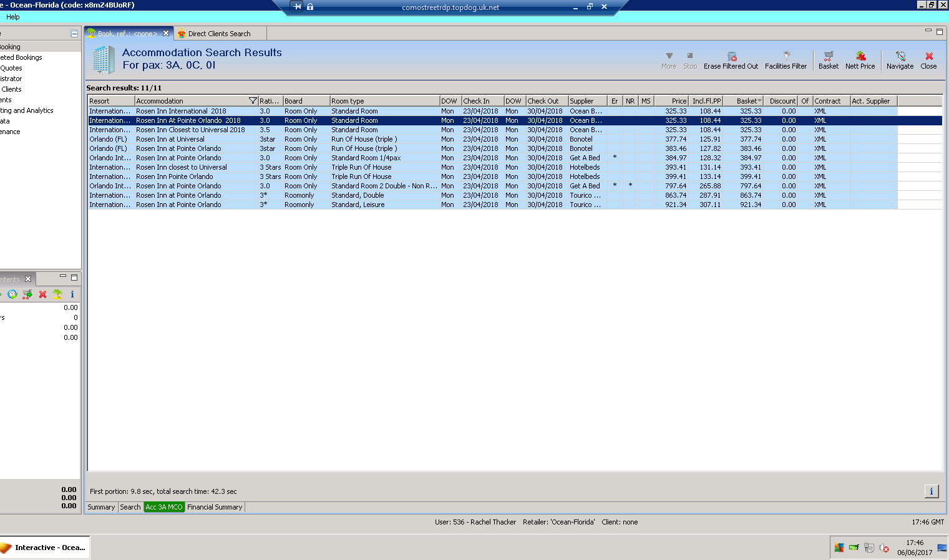This screenshot has height=560, width=949.
Task: Open Reporting and Analytics in left navigation
Action: [x=27, y=110]
